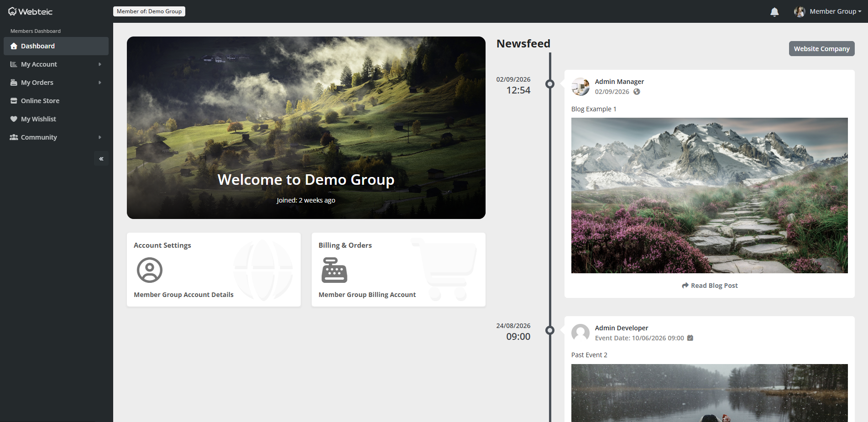The width and height of the screenshot is (868, 422).
Task: Click the Dashboard home icon
Action: pos(14,46)
